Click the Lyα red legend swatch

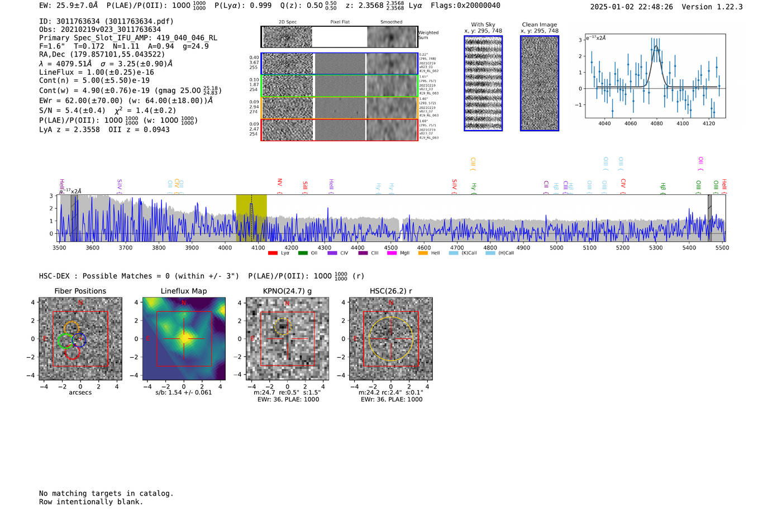click(273, 253)
